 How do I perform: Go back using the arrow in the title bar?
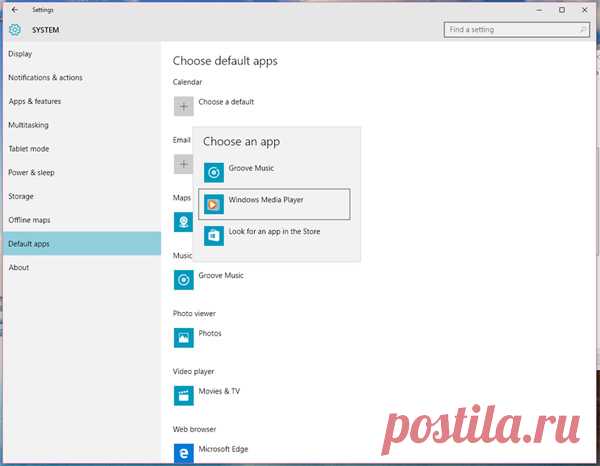pyautogui.click(x=15, y=10)
